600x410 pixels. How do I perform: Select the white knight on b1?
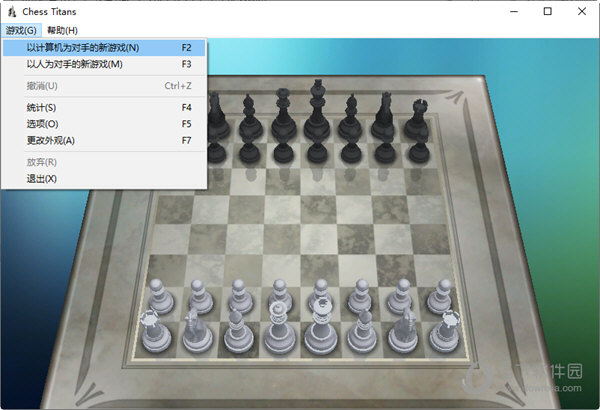tap(197, 332)
